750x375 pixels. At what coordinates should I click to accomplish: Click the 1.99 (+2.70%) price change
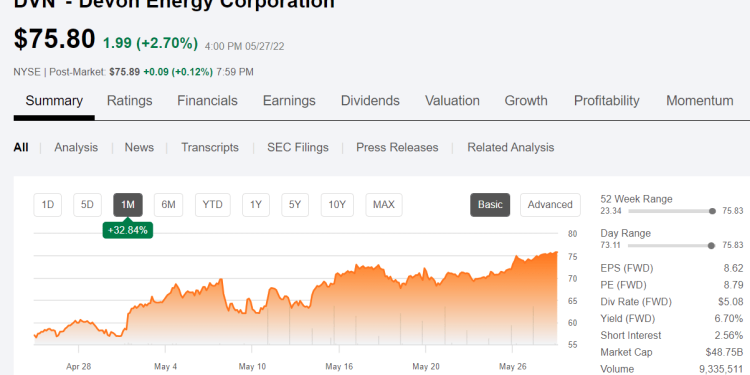click(x=151, y=44)
